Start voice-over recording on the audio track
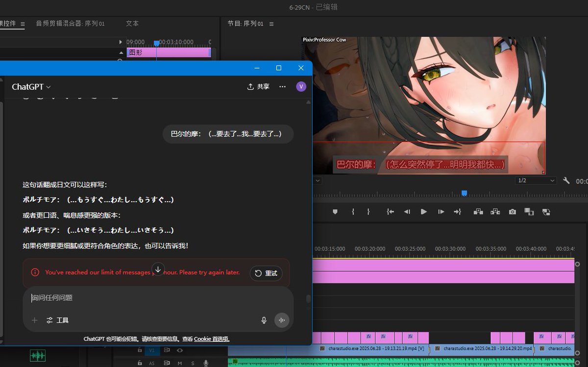Screen dimensions: 588x367 click(206, 363)
